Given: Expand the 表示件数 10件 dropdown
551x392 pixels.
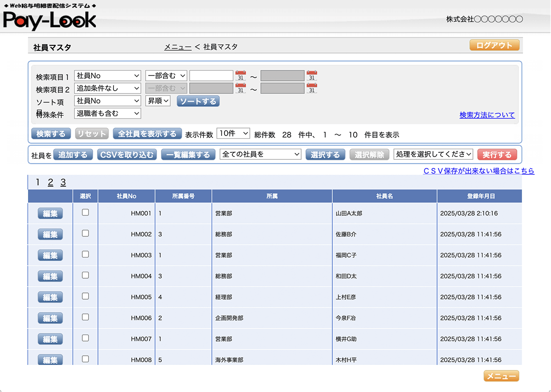Looking at the screenshot, I should click(x=233, y=134).
